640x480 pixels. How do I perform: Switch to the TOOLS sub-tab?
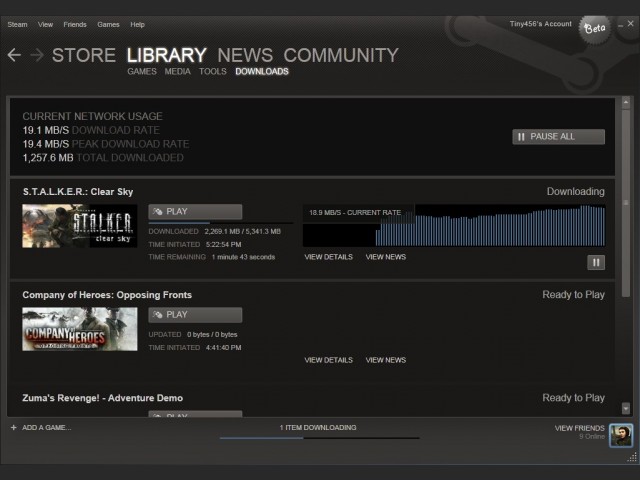click(213, 71)
